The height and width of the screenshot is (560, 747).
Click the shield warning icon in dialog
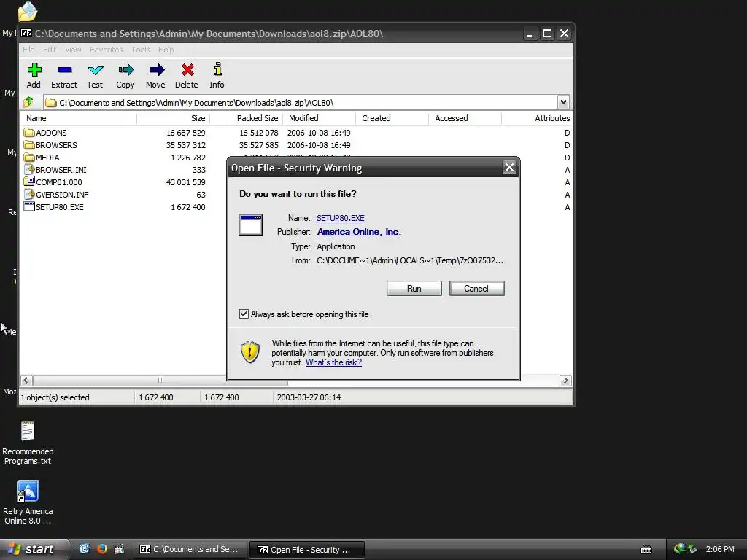pyautogui.click(x=249, y=352)
